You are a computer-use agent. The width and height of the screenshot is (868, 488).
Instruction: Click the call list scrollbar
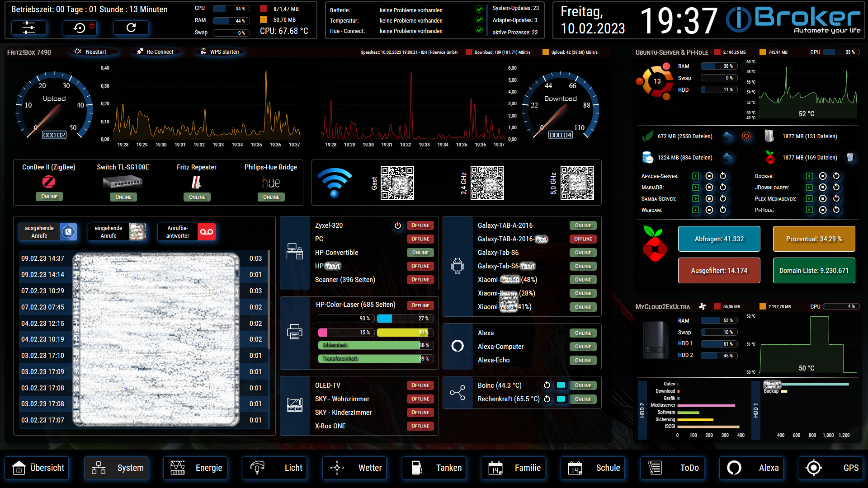(269, 300)
